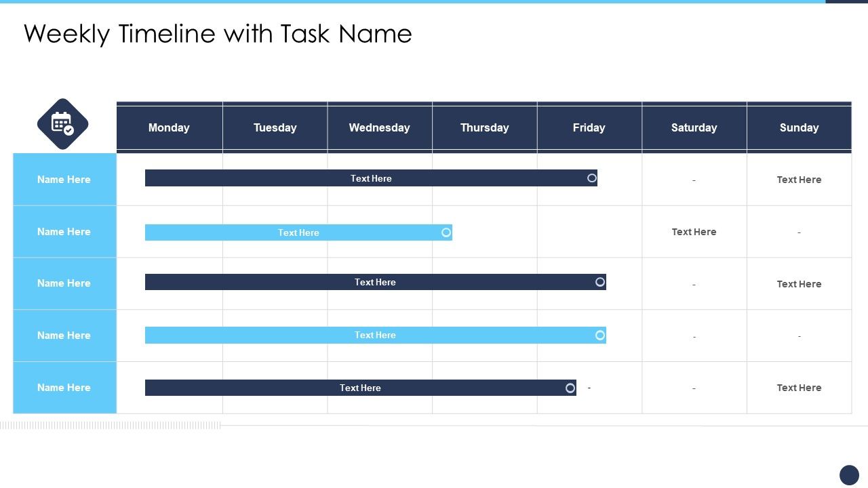Select the Saturday column header
The height and width of the screenshot is (488, 868).
[x=694, y=127]
